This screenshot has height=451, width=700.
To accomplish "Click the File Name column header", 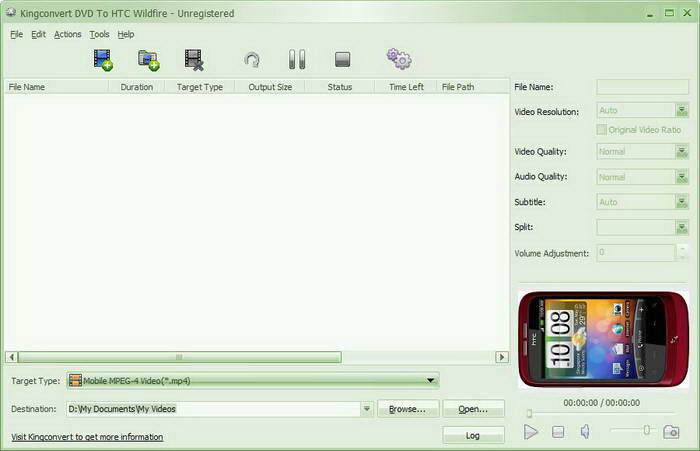I will coord(55,87).
